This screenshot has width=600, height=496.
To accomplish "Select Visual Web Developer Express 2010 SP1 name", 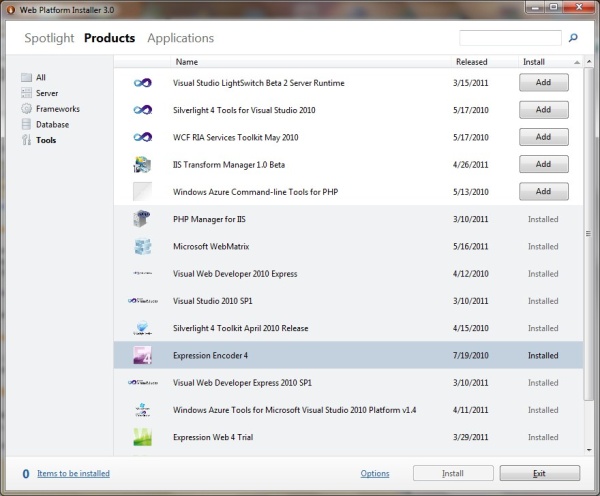I will click(242, 383).
